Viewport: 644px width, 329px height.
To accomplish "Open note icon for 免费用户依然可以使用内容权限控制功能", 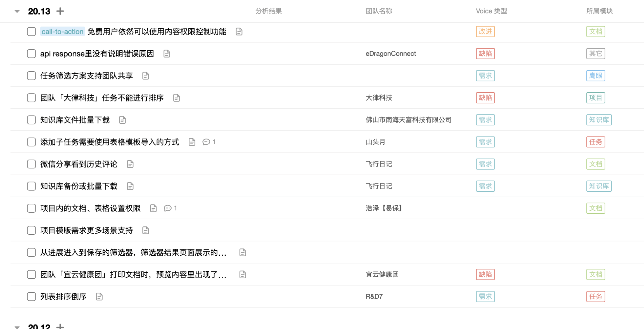I will [239, 32].
